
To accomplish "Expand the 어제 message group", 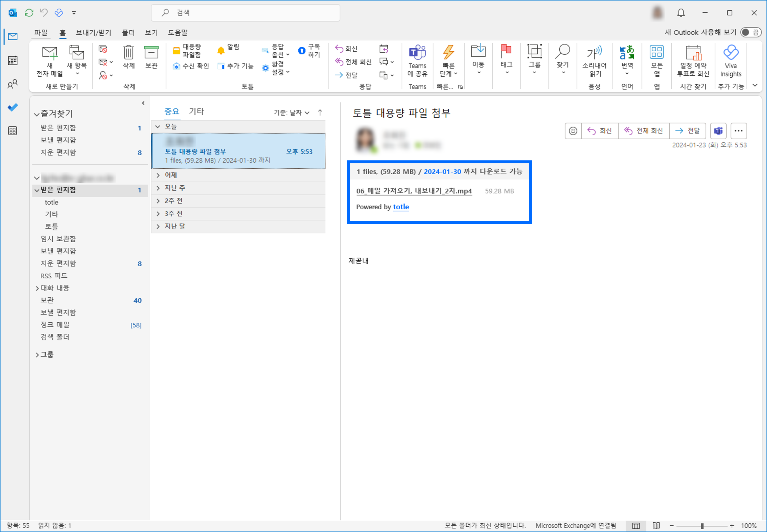I will (158, 175).
